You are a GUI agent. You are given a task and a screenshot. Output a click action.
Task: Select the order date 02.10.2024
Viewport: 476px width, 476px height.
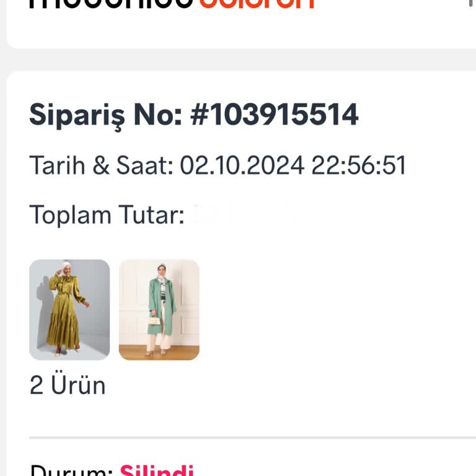242,166
